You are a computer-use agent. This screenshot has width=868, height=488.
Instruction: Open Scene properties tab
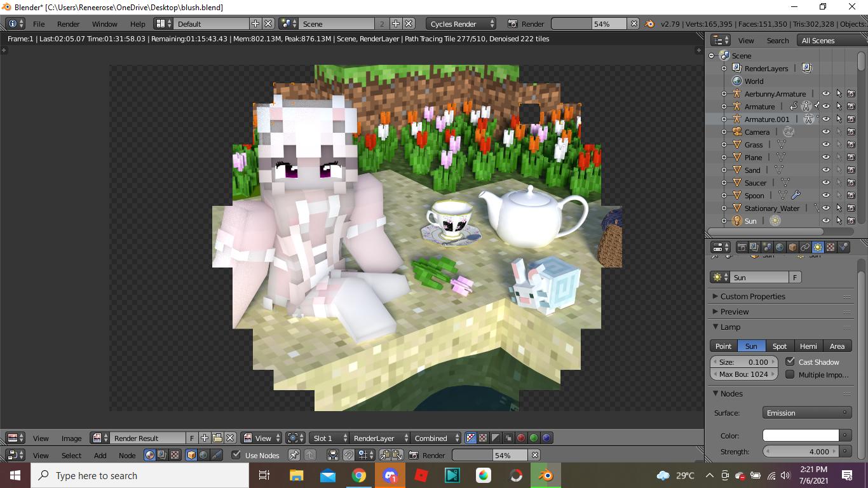(x=767, y=247)
